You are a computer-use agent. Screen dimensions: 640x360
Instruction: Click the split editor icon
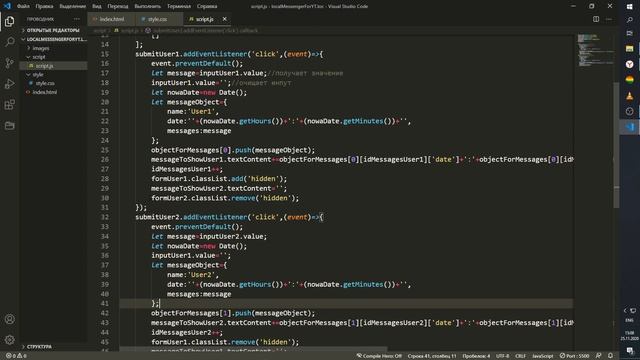click(x=596, y=19)
